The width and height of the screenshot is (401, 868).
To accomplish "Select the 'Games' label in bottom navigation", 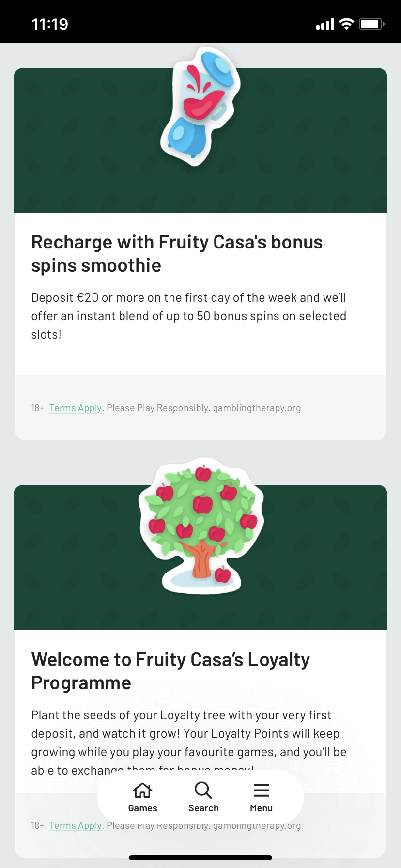I will tap(142, 808).
